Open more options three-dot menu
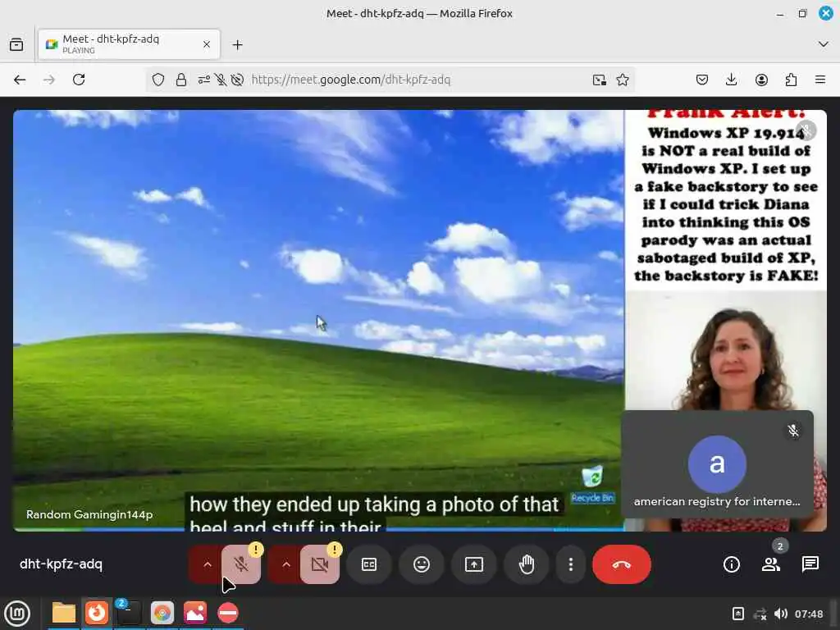The image size is (840, 630). (x=571, y=564)
